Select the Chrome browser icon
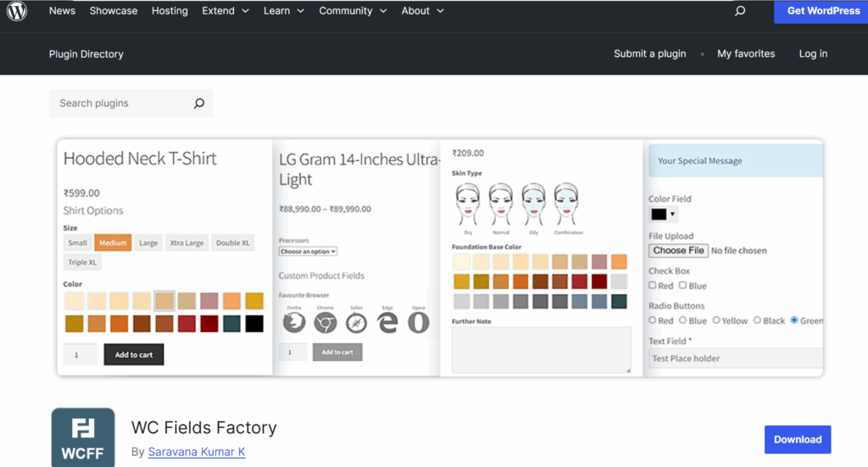The height and width of the screenshot is (467, 868). point(325,322)
